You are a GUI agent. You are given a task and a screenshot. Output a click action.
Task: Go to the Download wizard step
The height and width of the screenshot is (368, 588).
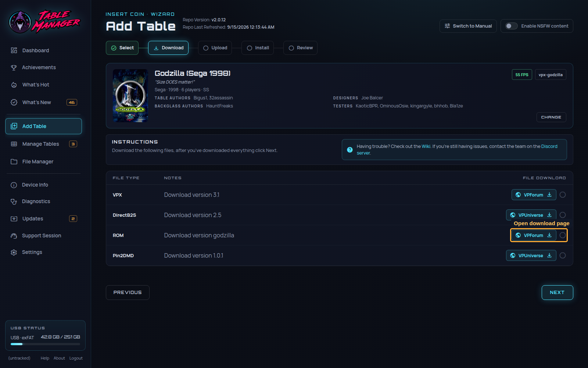168,48
